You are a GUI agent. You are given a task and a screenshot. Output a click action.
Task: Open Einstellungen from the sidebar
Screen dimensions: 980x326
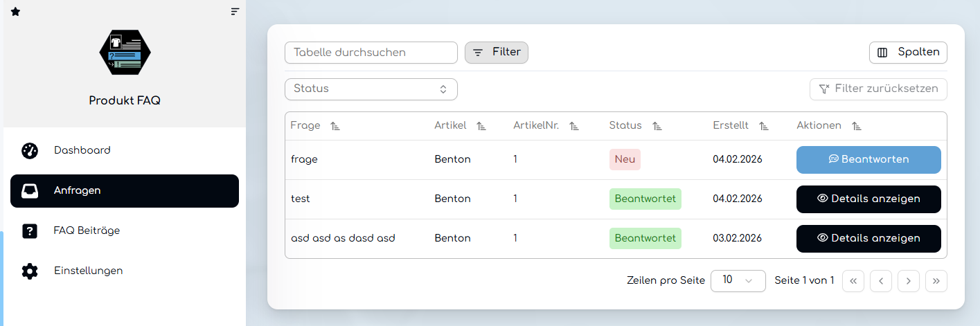(88, 271)
